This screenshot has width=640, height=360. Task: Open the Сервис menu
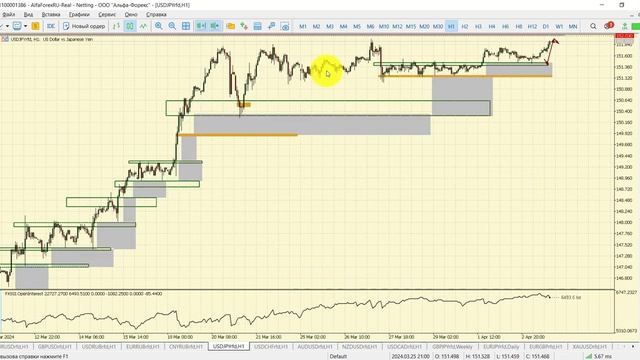point(107,14)
